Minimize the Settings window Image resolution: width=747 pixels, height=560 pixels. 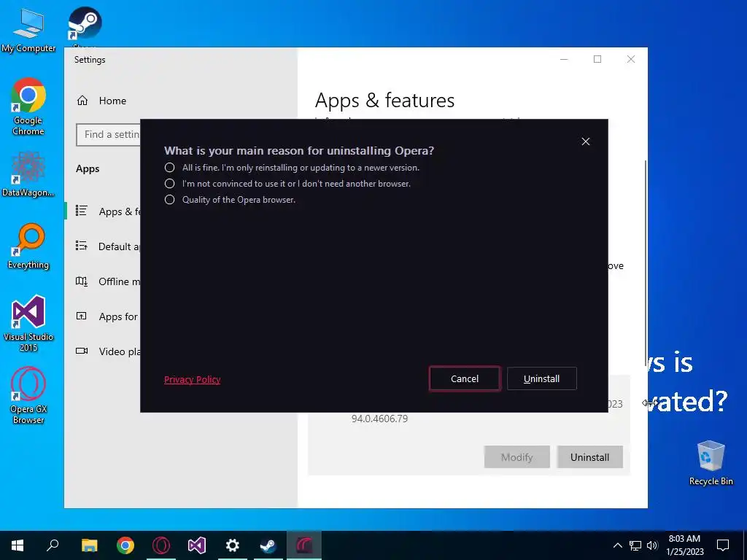[x=564, y=59]
